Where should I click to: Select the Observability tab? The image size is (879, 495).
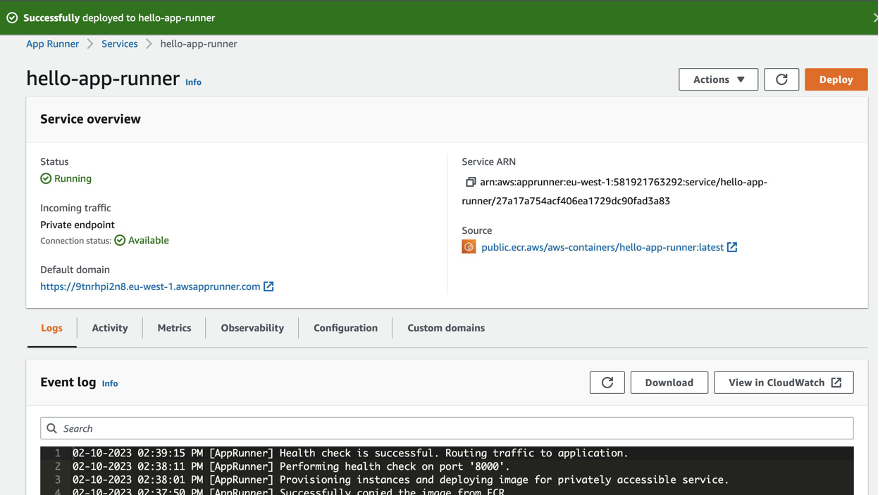tap(252, 328)
